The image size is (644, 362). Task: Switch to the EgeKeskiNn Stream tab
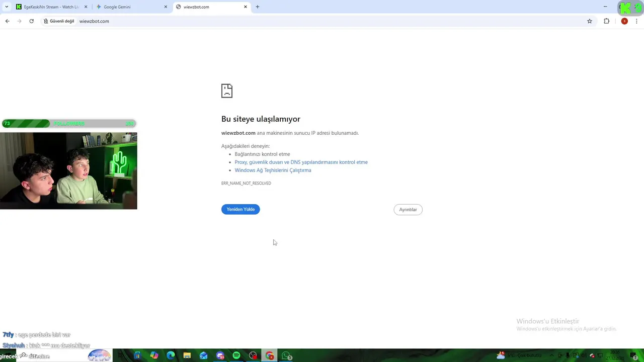(x=51, y=7)
